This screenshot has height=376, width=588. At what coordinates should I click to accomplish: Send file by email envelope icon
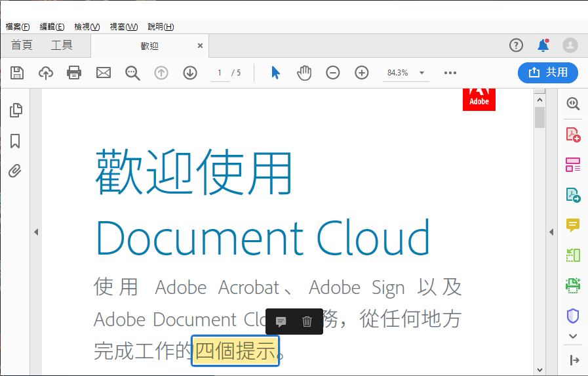coord(103,72)
